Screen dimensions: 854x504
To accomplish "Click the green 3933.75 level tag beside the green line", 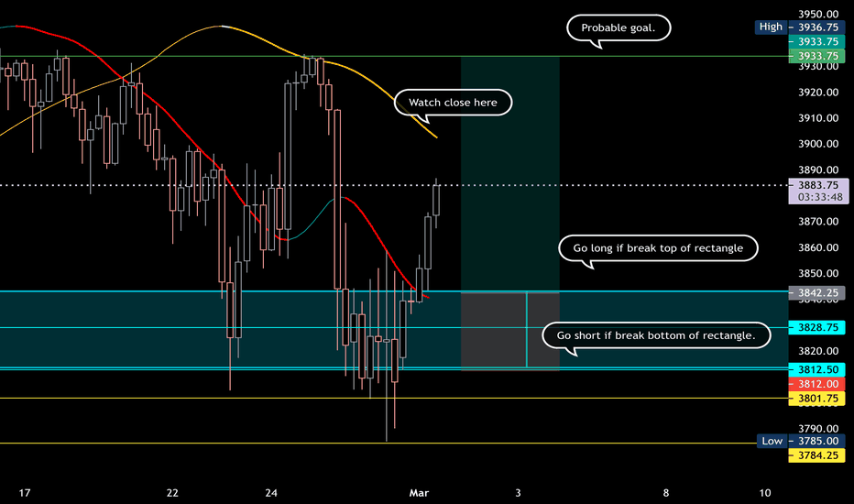I will [817, 56].
